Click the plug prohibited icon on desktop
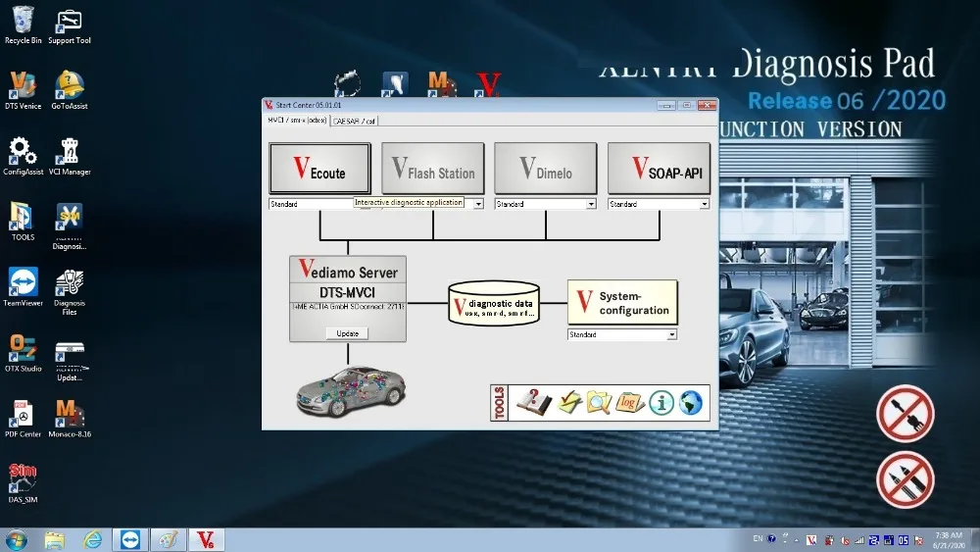This screenshot has width=980, height=552. point(905,414)
